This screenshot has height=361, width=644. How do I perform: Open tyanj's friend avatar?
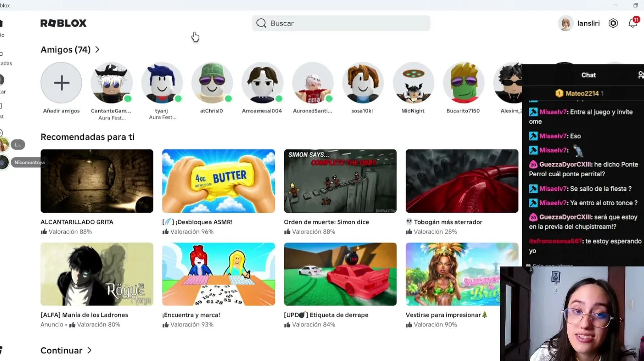click(x=162, y=83)
